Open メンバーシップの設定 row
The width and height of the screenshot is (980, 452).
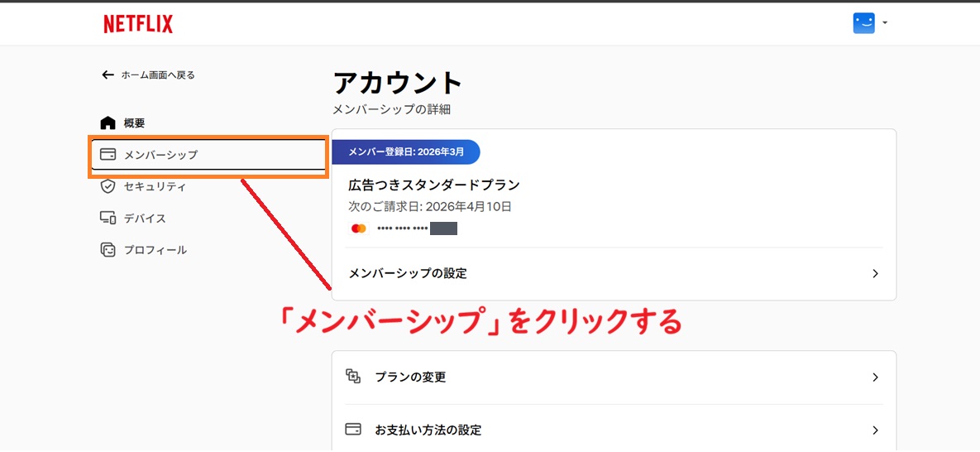[614, 273]
